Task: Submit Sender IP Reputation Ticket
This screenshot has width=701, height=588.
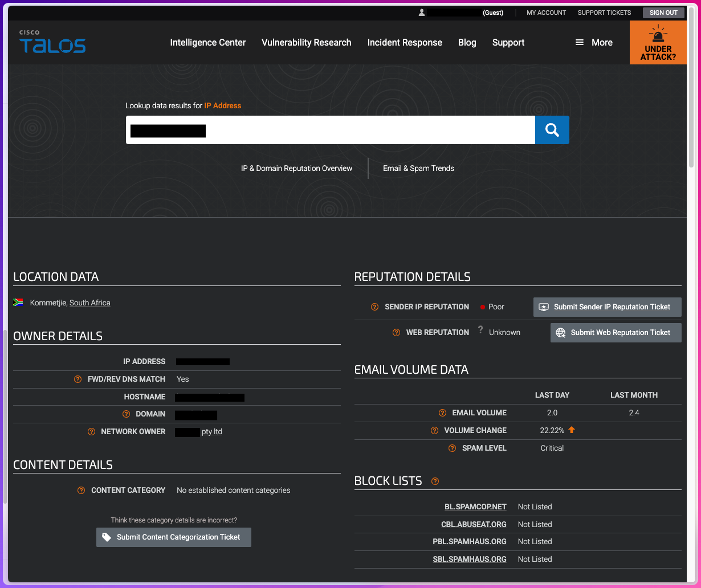Action: tap(608, 307)
